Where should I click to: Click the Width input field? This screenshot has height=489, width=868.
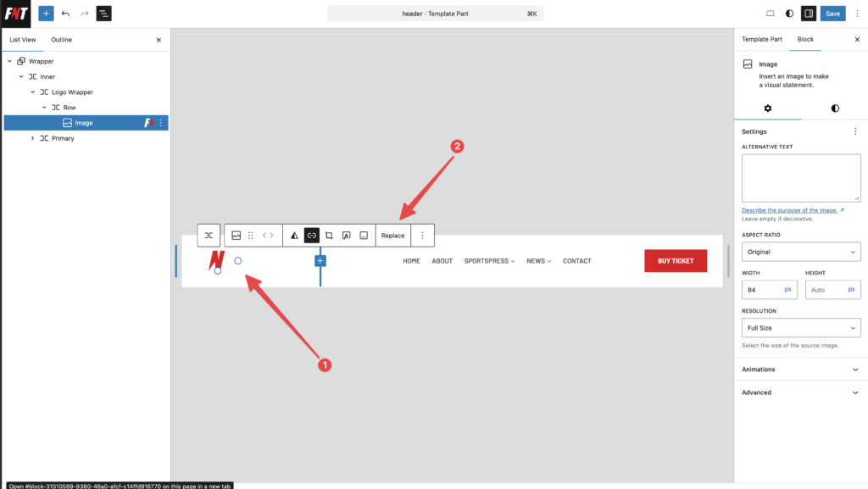coord(762,290)
